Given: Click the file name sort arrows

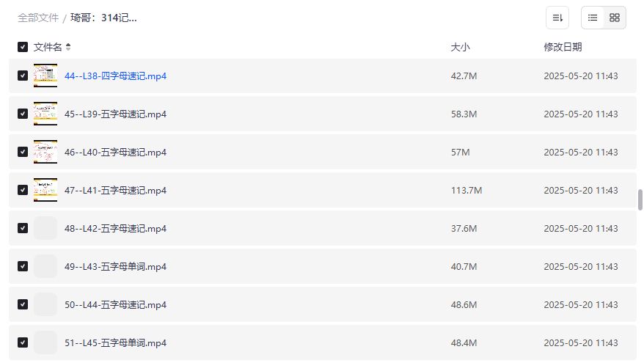Looking at the screenshot, I should pyautogui.click(x=68, y=47).
